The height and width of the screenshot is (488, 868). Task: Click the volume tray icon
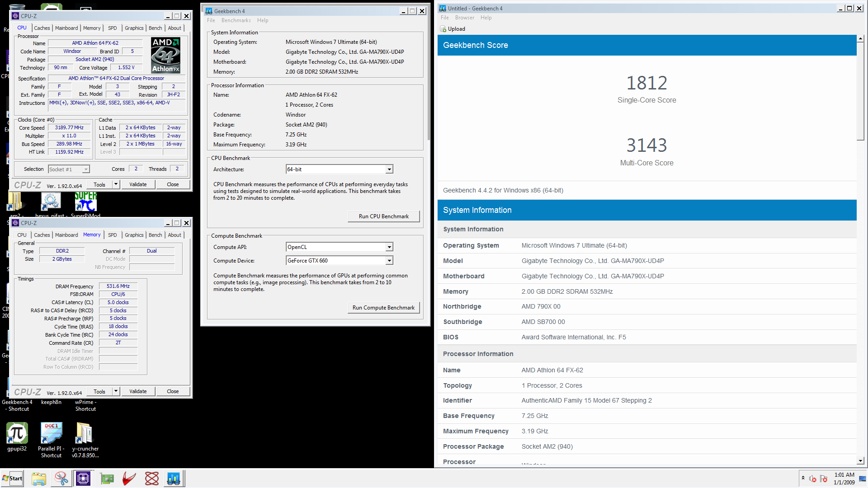pyautogui.click(x=813, y=479)
